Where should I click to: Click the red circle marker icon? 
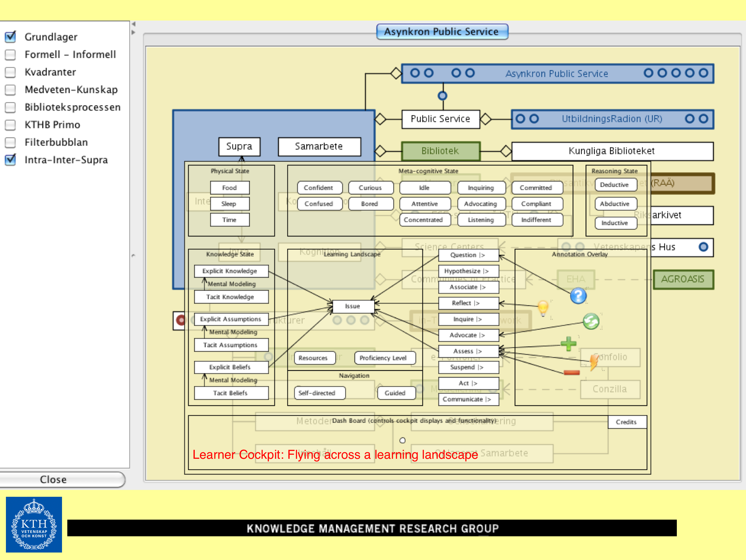181,320
